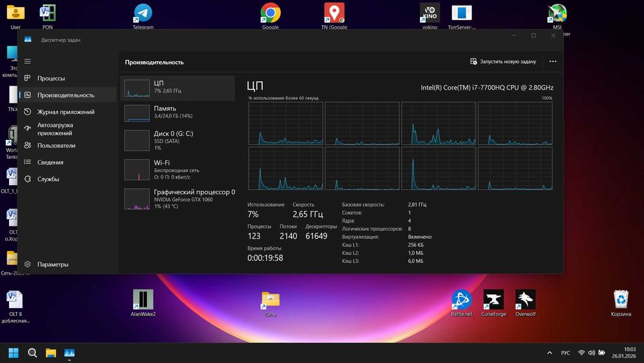Click the Журнал приложений clock icon
644x363 pixels.
(28, 112)
